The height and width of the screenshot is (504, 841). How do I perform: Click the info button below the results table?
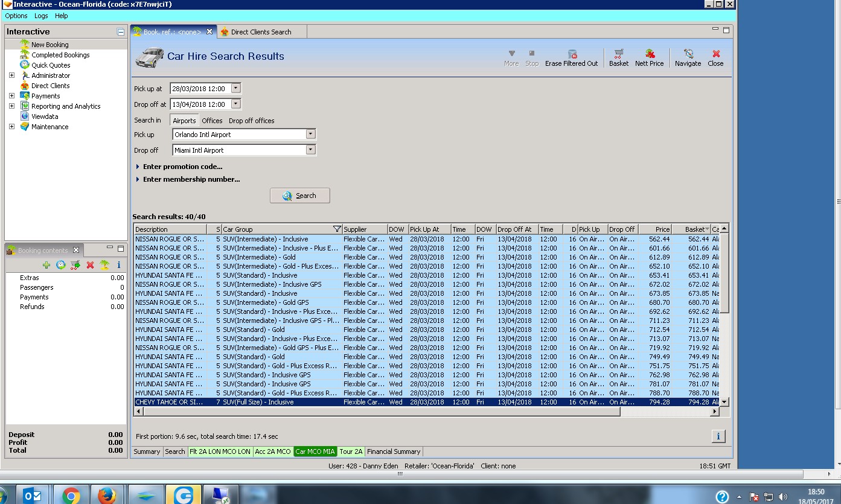[718, 436]
